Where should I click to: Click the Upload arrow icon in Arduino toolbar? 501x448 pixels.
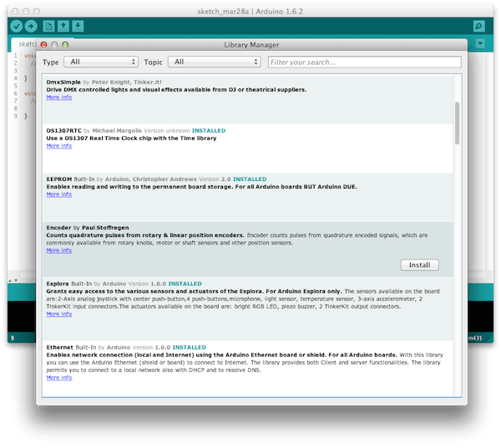tap(31, 26)
